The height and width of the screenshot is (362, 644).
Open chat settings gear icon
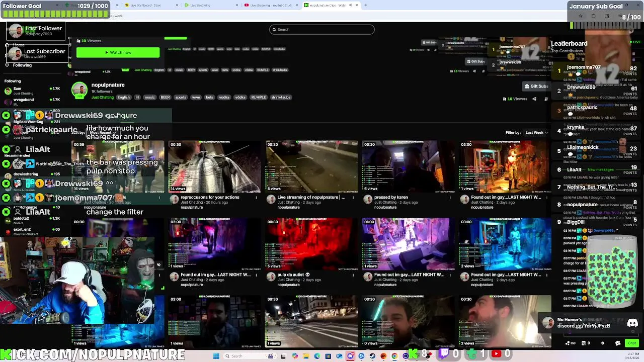coord(603,343)
